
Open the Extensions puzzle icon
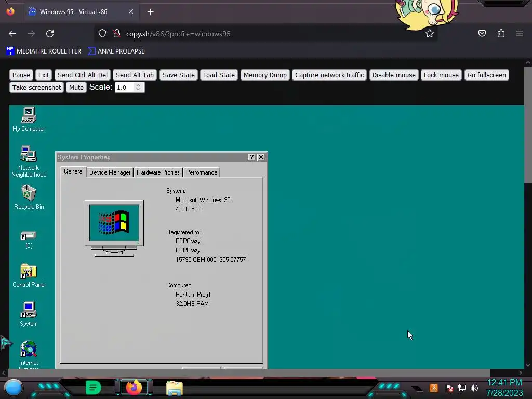point(501,33)
